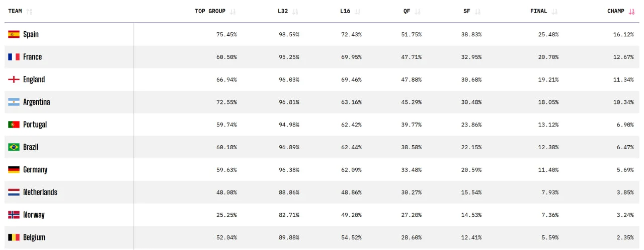Click the Norway flag icon
The width and height of the screenshot is (644, 250).
click(x=14, y=215)
